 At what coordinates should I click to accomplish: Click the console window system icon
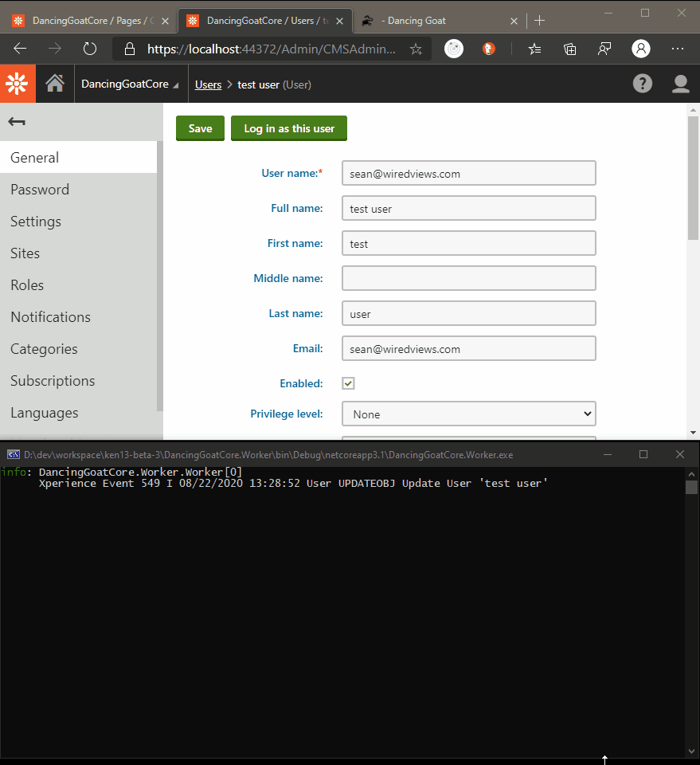pos(14,455)
